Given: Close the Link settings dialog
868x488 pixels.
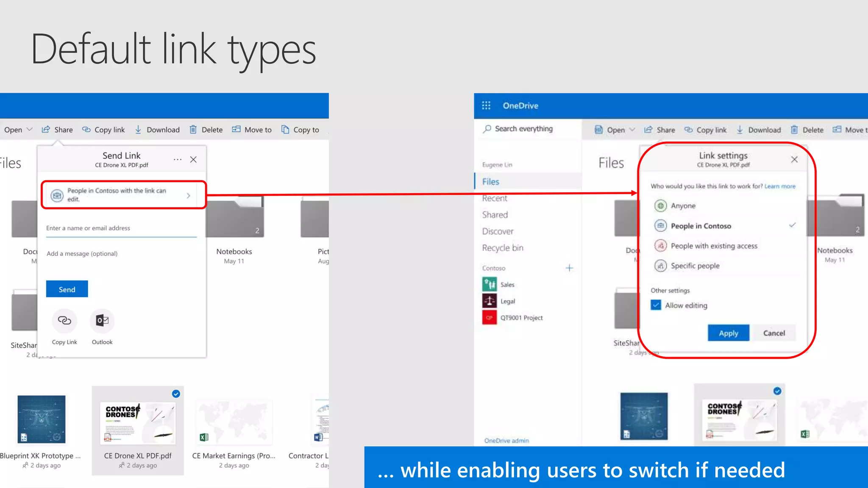Looking at the screenshot, I should tap(794, 159).
